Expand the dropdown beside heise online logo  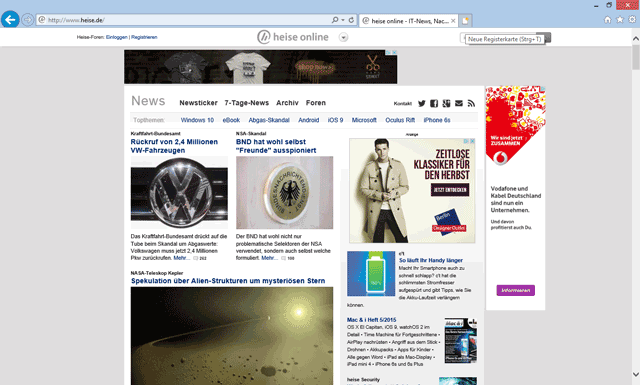tap(344, 38)
